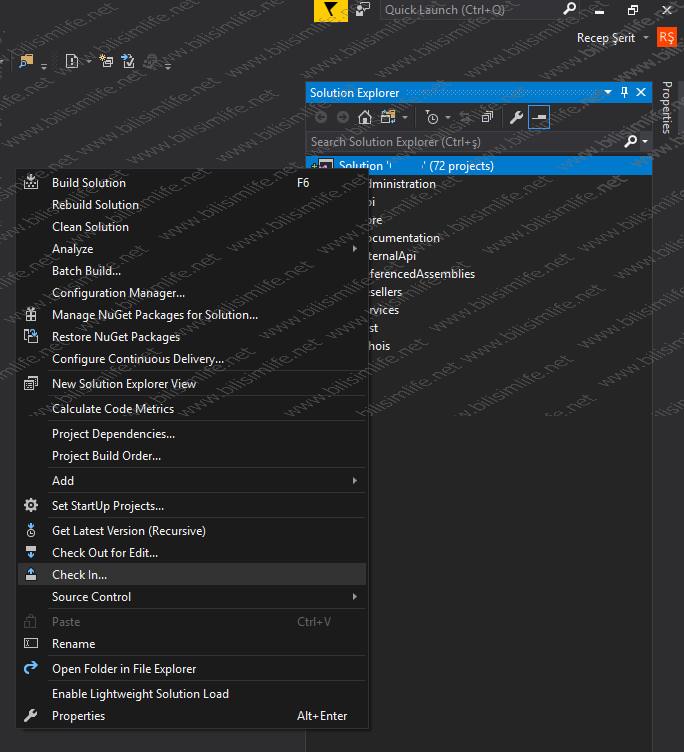
Task: Open Folder in File Explorer
Action: coord(192,669)
